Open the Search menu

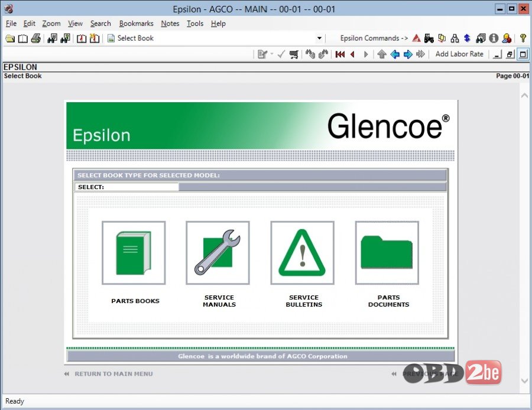pyautogui.click(x=100, y=24)
